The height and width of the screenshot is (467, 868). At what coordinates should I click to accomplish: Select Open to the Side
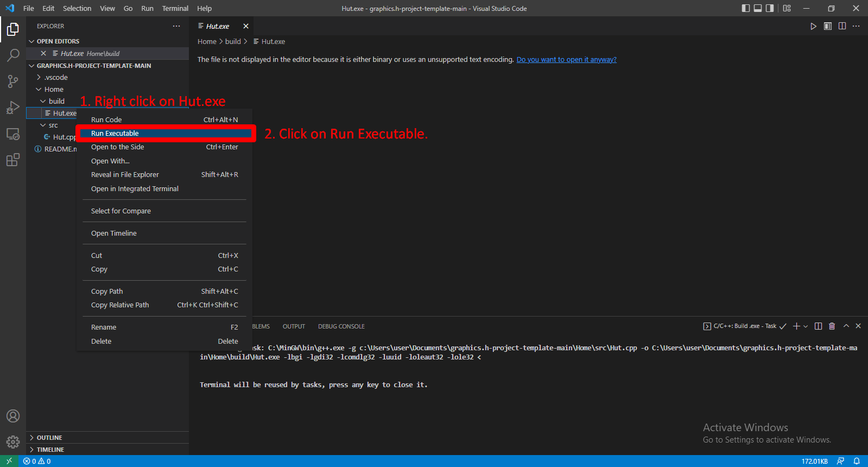[164, 147]
